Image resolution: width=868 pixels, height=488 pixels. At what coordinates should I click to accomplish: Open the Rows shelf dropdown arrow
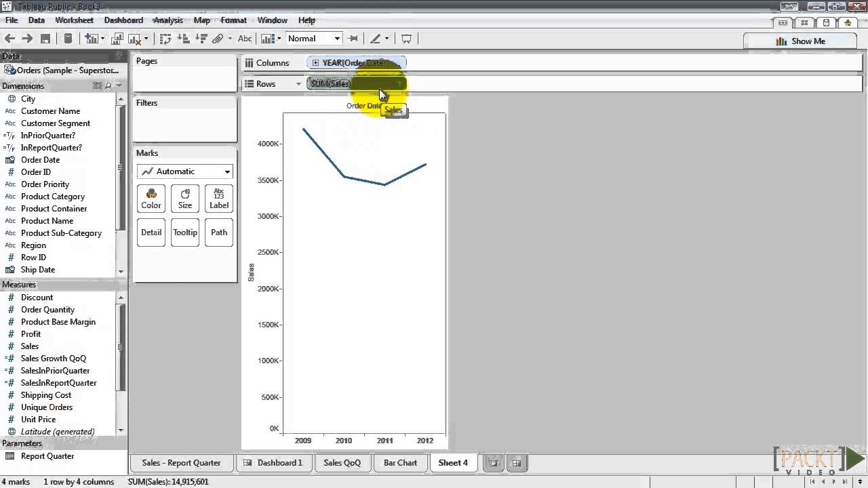pos(298,84)
